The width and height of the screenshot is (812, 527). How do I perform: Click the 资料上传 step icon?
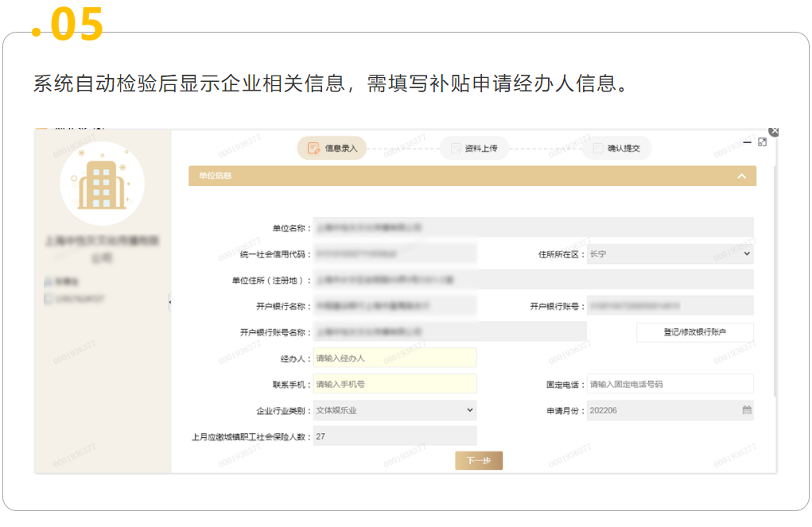click(x=456, y=148)
